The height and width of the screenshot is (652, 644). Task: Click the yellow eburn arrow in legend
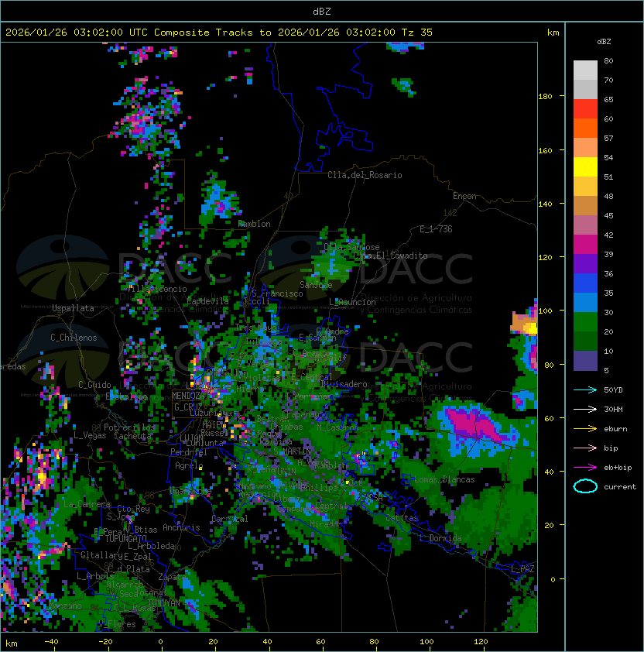click(x=585, y=429)
